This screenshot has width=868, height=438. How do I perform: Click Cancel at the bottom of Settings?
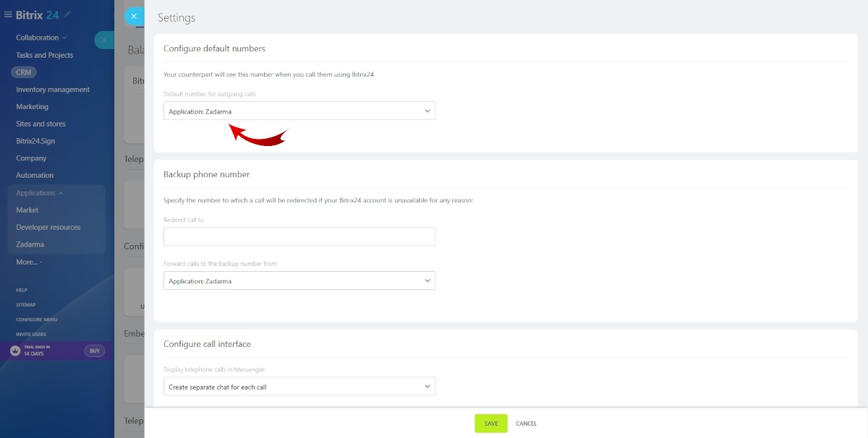(526, 424)
